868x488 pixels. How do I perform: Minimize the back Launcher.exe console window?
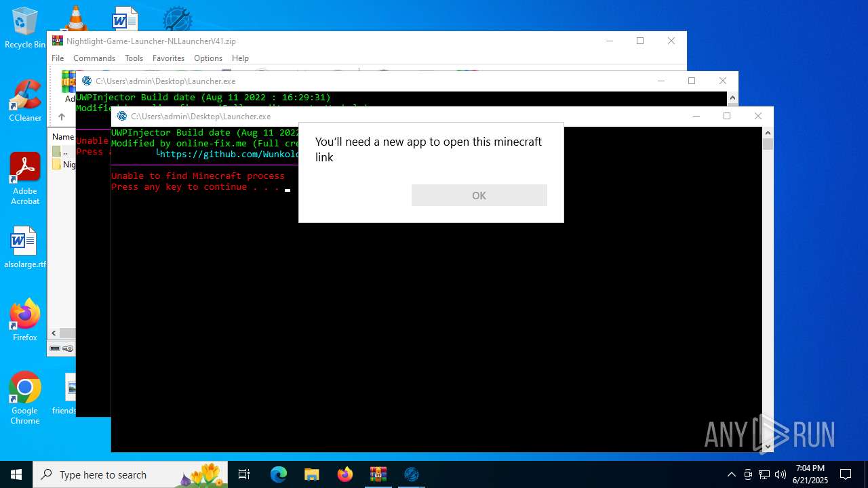click(x=661, y=81)
